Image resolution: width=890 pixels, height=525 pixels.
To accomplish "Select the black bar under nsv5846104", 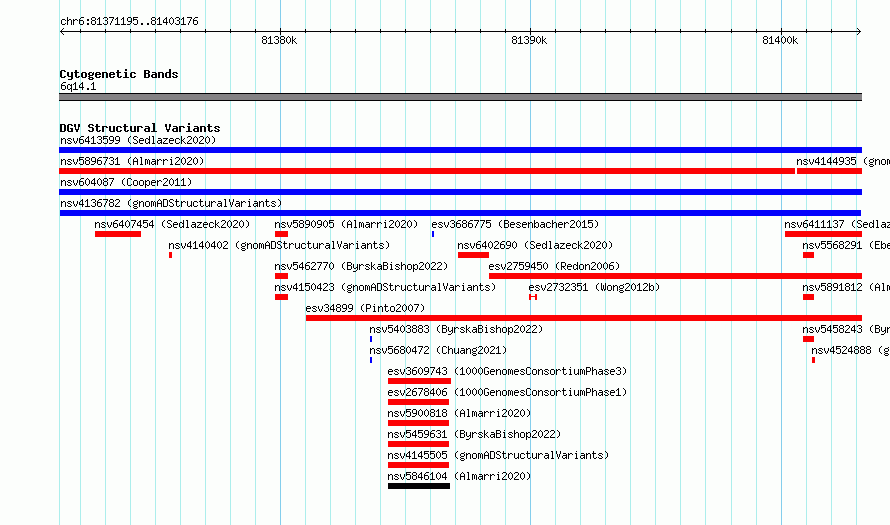I will point(419,486).
